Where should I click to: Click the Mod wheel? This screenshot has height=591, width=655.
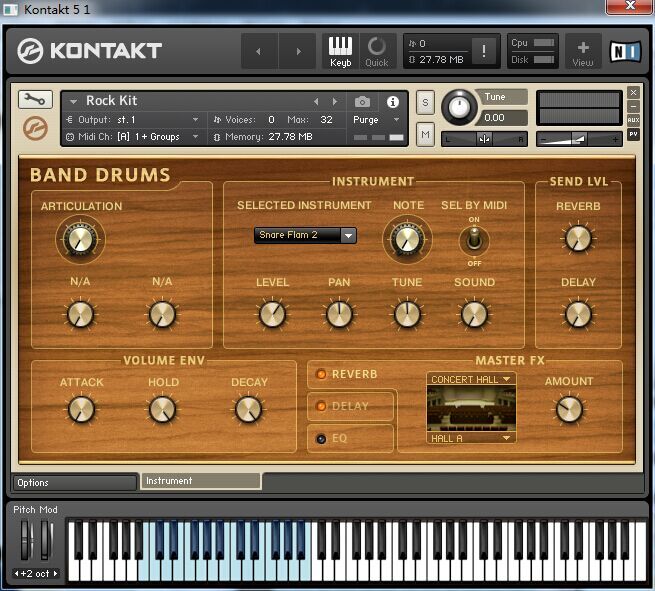[x=46, y=540]
